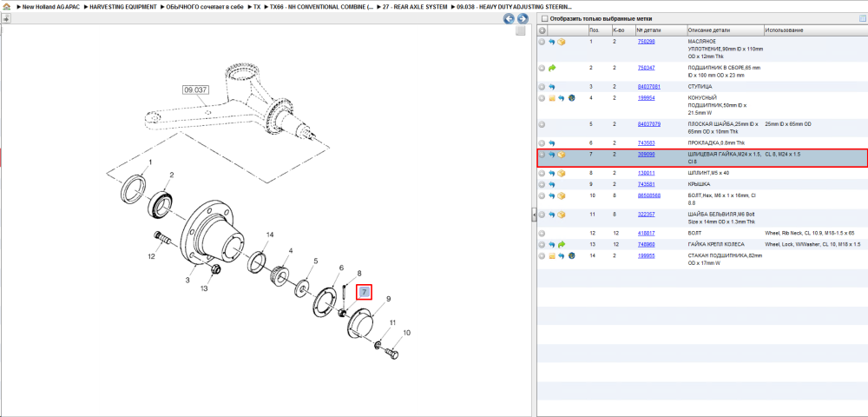Viewport: 868px width, 417px height.
Task: Click the pin icon above the diagram
Action: click(5, 19)
